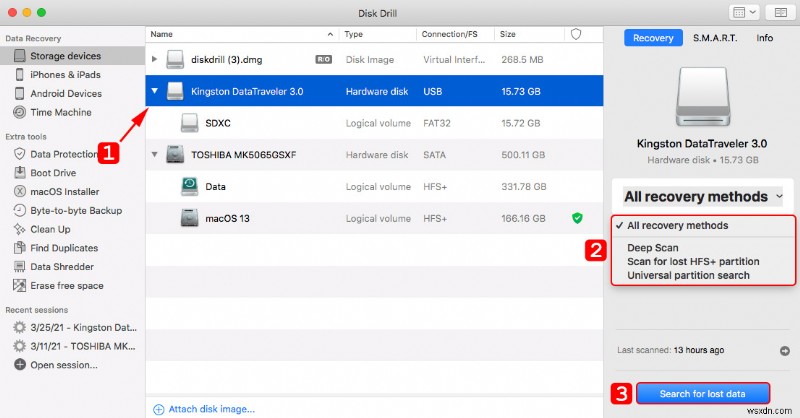Open Byte-to-byte Backup tool
The width and height of the screenshot is (800, 418).
point(76,210)
